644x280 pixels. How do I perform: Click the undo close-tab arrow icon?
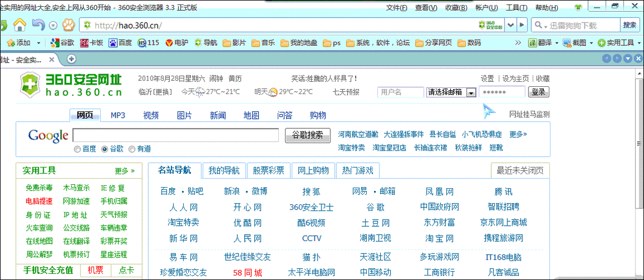38,25
